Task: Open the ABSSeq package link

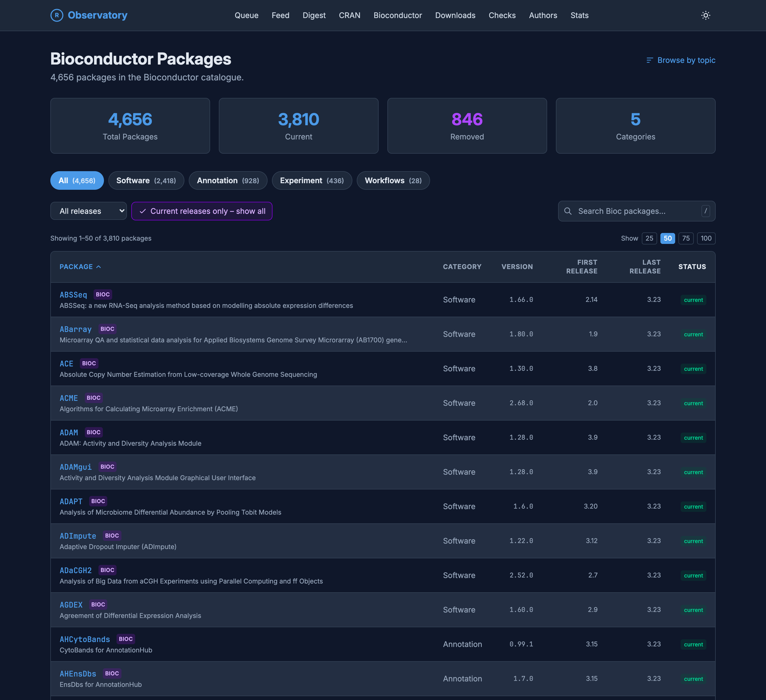Action: (x=73, y=295)
